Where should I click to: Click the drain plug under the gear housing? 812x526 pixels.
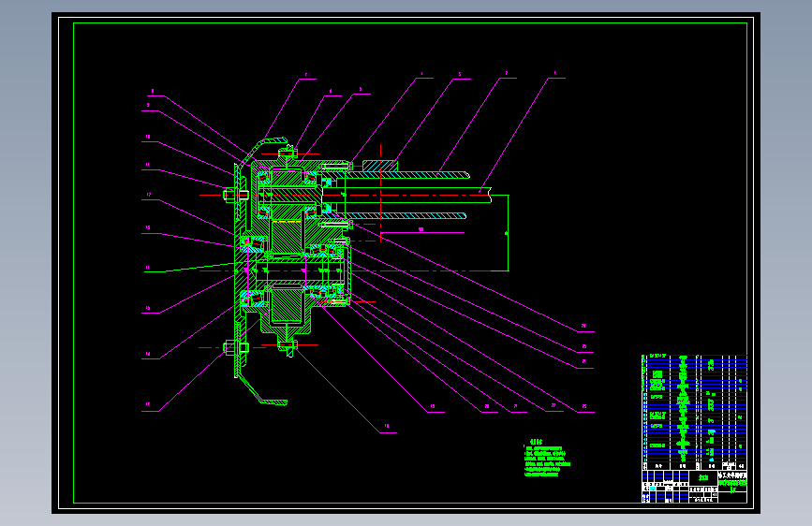click(288, 346)
